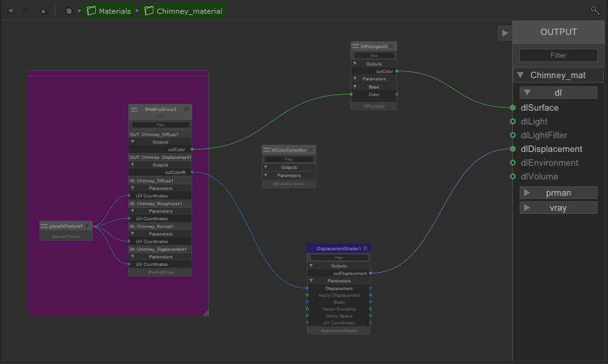Collapse the Chimney_mat output group

click(520, 75)
